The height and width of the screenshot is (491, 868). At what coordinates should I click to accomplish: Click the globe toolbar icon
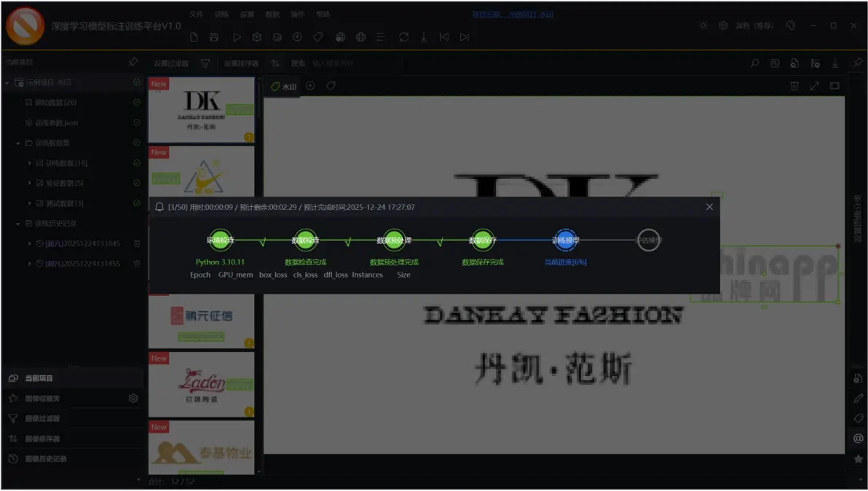(361, 37)
